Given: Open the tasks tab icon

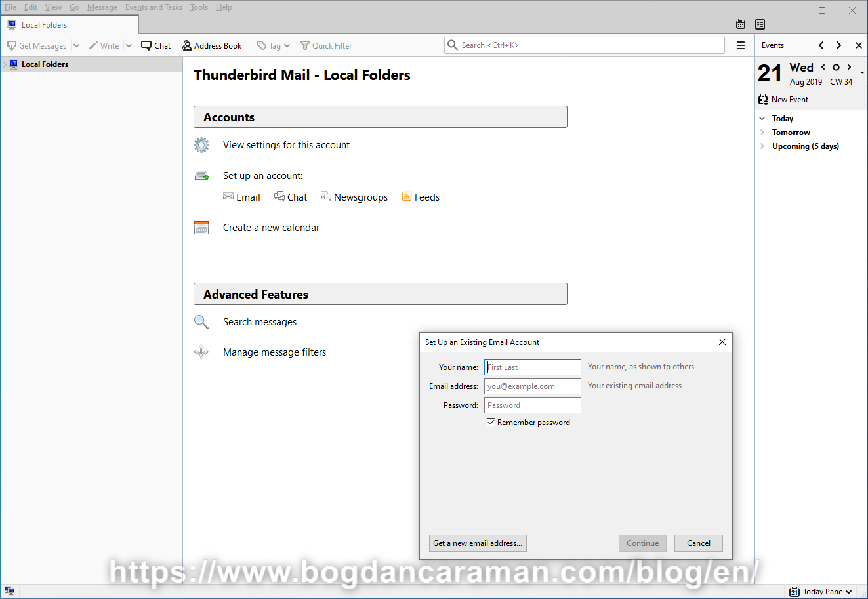Looking at the screenshot, I should pos(760,24).
